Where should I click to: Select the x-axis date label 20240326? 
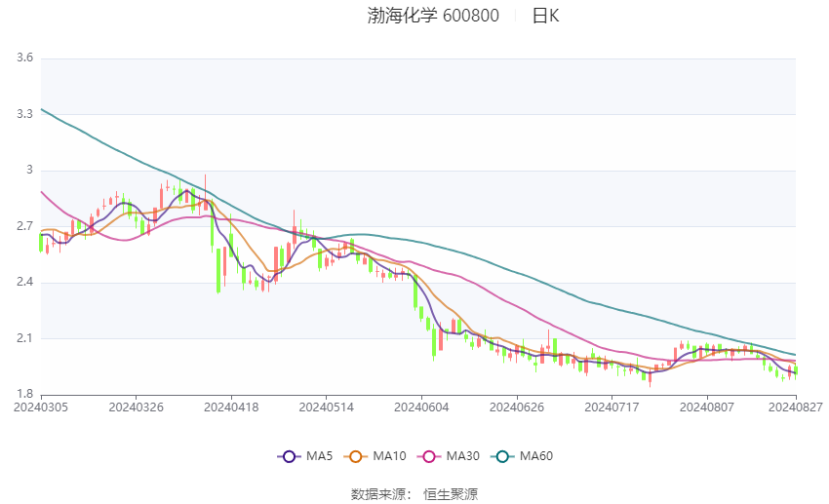pos(136,407)
